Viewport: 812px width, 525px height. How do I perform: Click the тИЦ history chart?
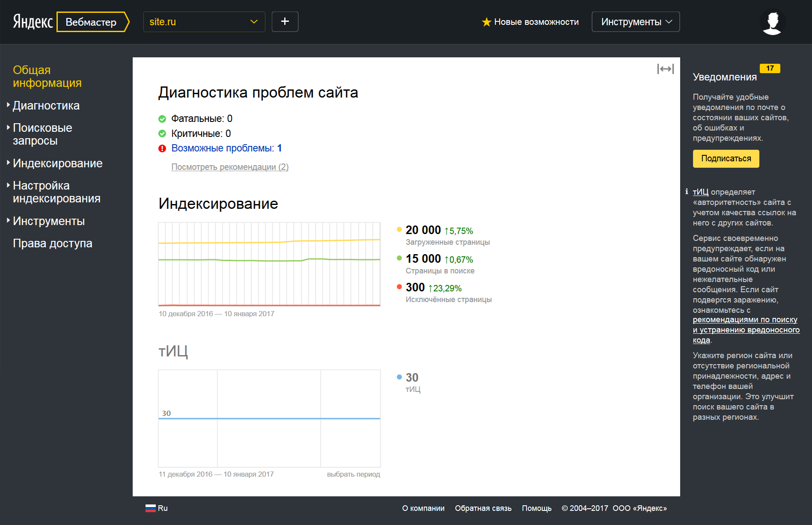click(x=269, y=418)
